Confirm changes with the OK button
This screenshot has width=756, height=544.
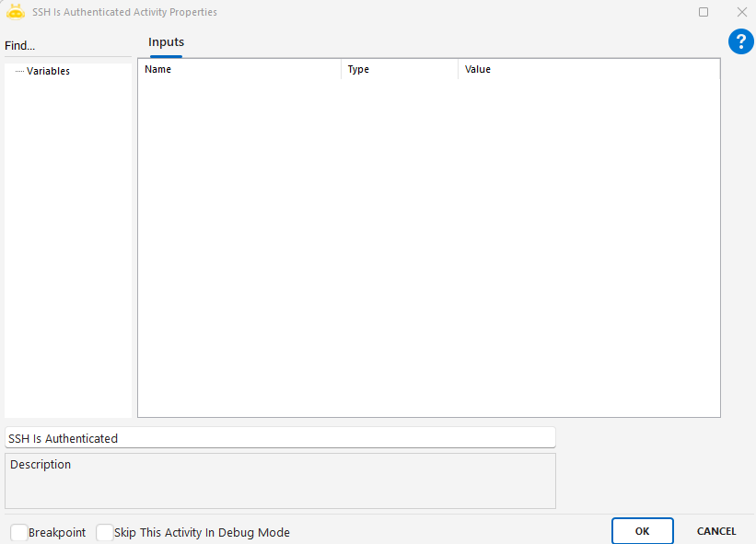[642, 531]
